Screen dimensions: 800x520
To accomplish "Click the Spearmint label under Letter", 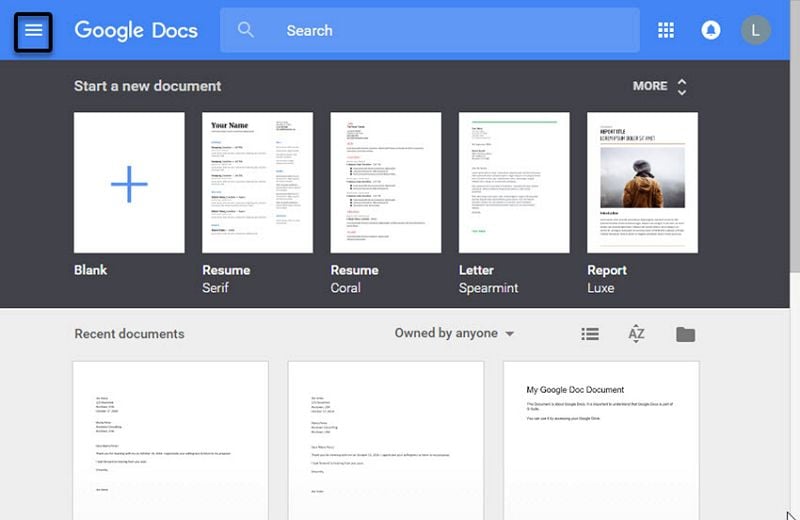I will [488, 288].
